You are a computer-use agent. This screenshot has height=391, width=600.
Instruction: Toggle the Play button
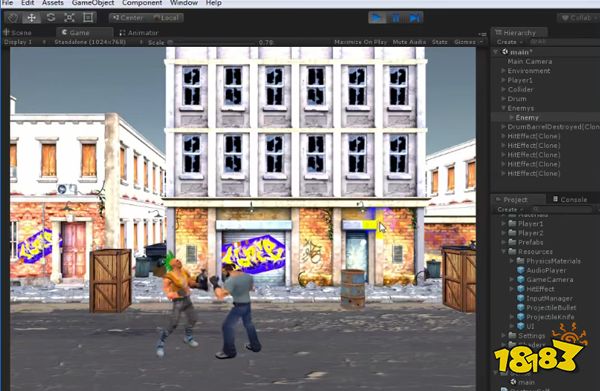[377, 18]
